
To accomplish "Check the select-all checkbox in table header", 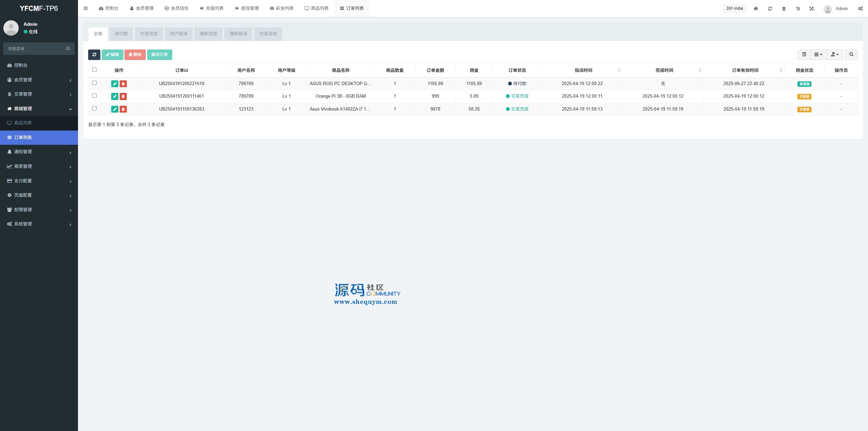I will tap(95, 70).
